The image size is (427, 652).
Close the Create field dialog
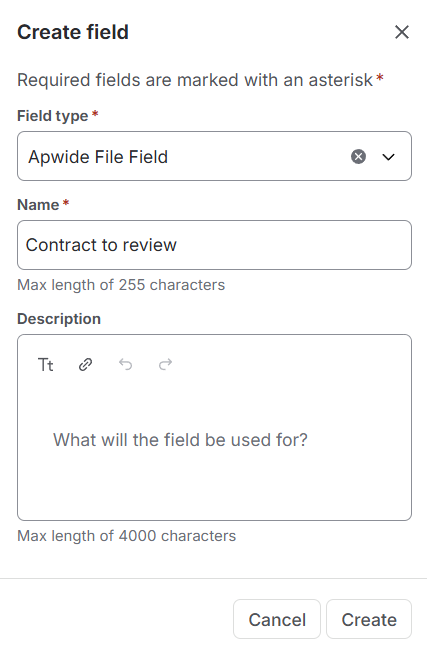pos(402,32)
